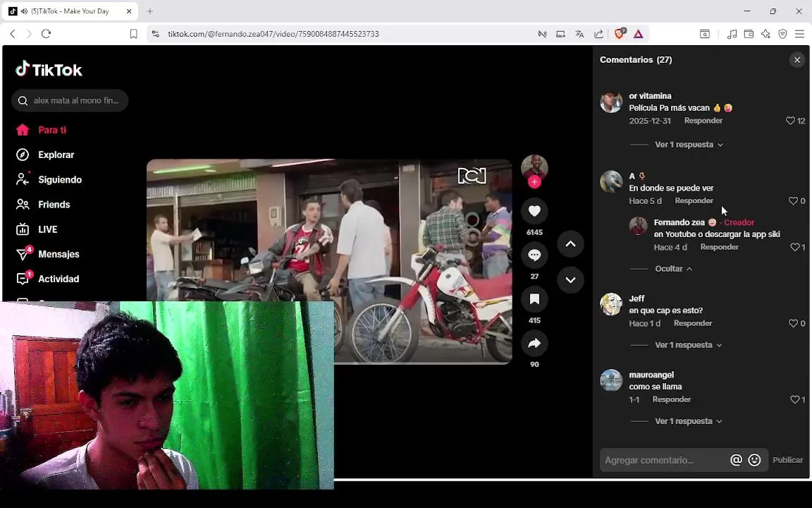The image size is (812, 508).
Task: Open browser music playlist icon
Action: [x=732, y=34]
